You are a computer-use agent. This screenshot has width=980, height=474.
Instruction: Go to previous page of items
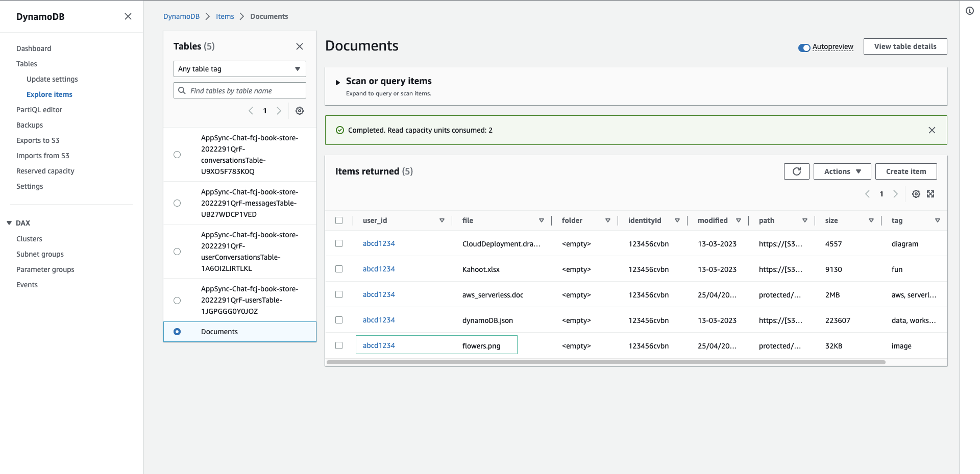(867, 194)
